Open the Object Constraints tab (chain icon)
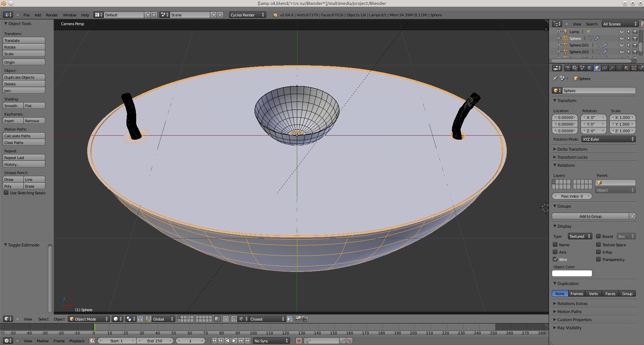644x345 pixels. (604, 68)
